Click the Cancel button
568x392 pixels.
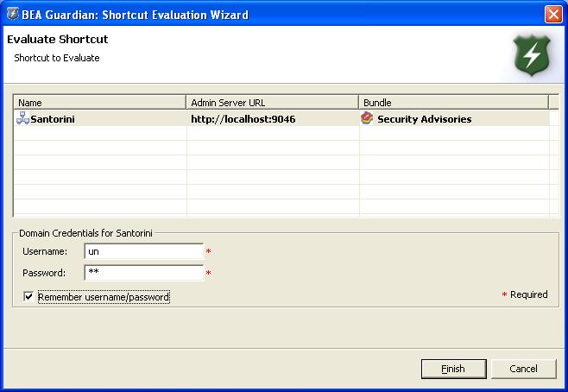tap(523, 369)
